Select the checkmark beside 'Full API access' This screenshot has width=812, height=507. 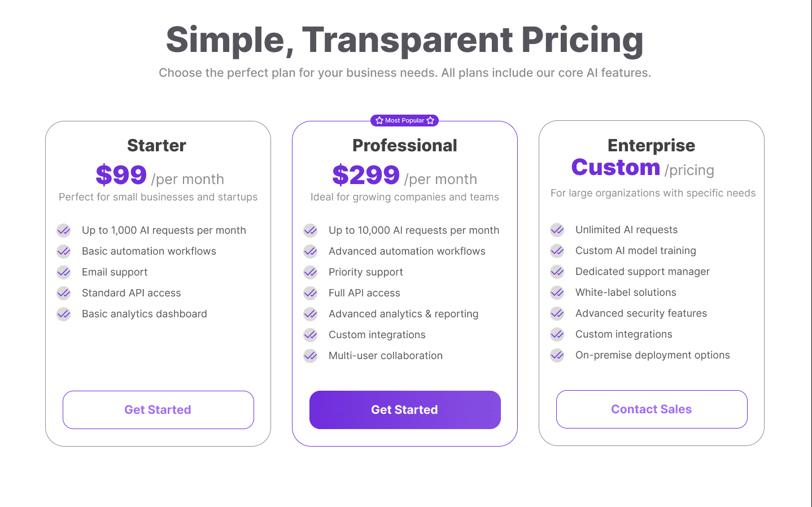pyautogui.click(x=310, y=292)
